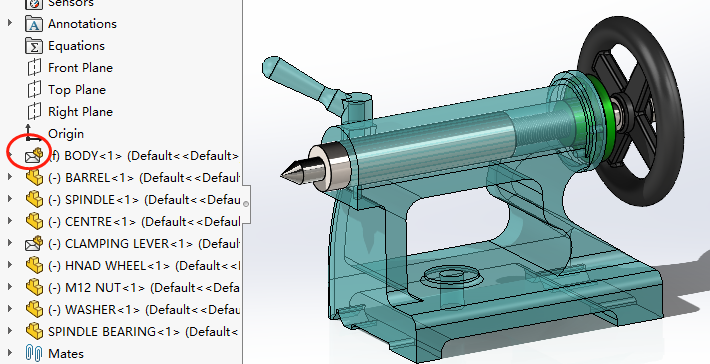
Task: Click the black handwheel in the model
Action: pyautogui.click(x=633, y=110)
